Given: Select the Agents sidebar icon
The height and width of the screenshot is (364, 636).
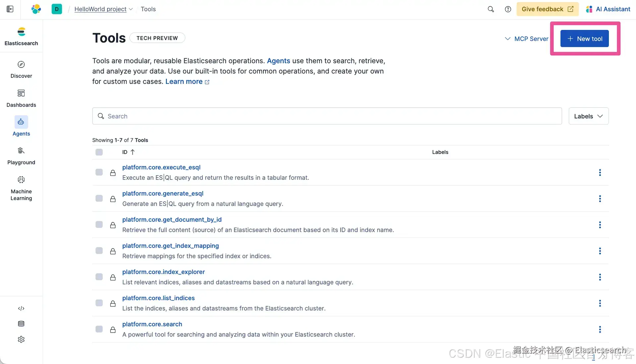Looking at the screenshot, I should click(x=21, y=122).
